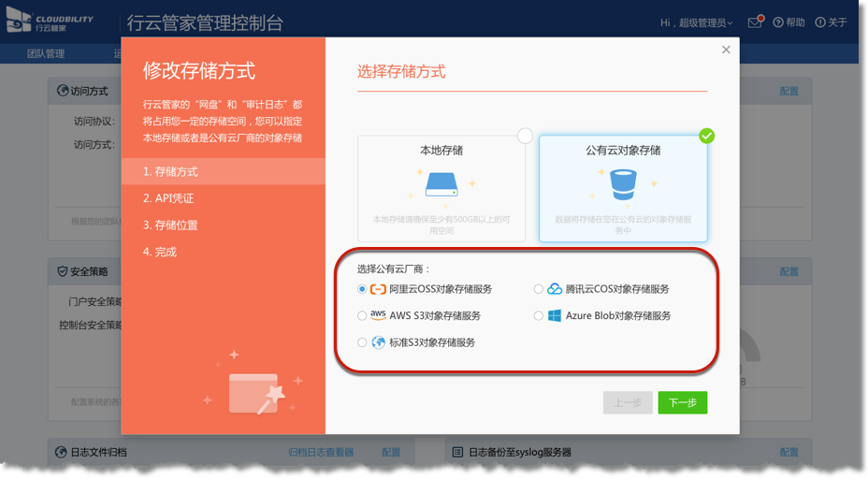Click the Tencent cloud logo icon
This screenshot has height=479, width=868.
tap(555, 289)
